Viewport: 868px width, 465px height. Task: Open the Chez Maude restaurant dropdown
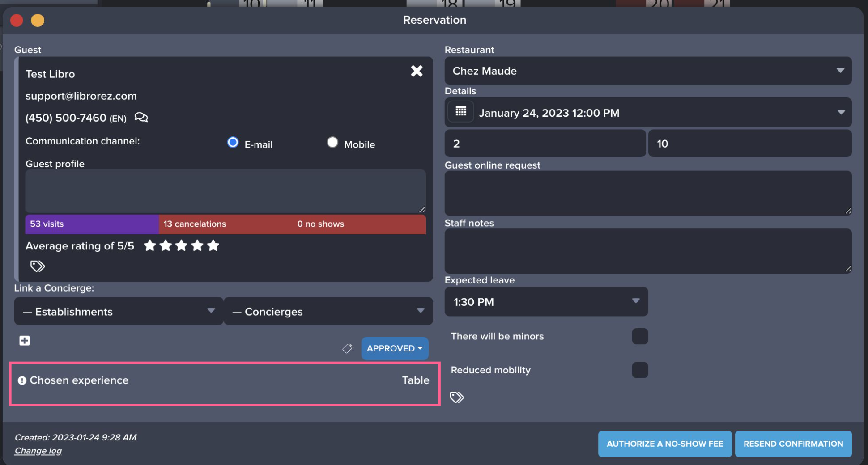tap(648, 71)
